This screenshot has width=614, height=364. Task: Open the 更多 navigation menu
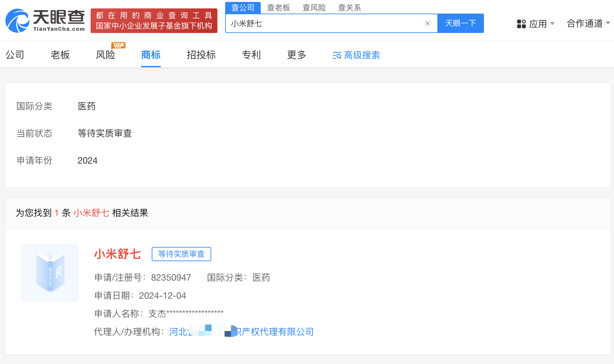tap(297, 55)
